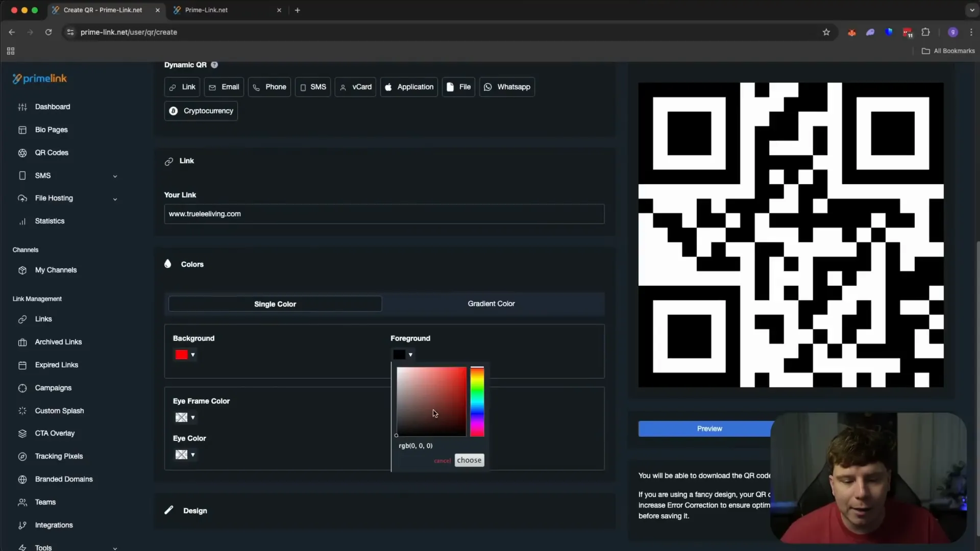The width and height of the screenshot is (980, 551).
Task: Select the SMS QR type
Action: point(313,87)
